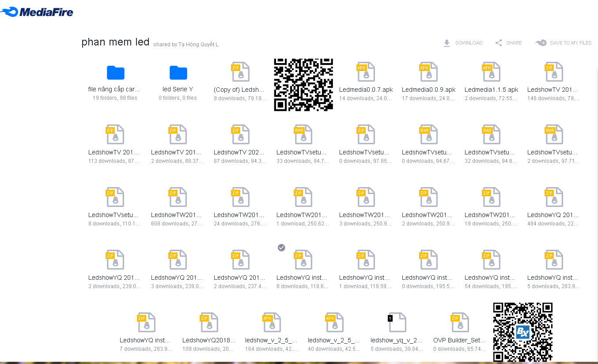Click blank file icon of ledshow_yq_v_2...

(397, 322)
